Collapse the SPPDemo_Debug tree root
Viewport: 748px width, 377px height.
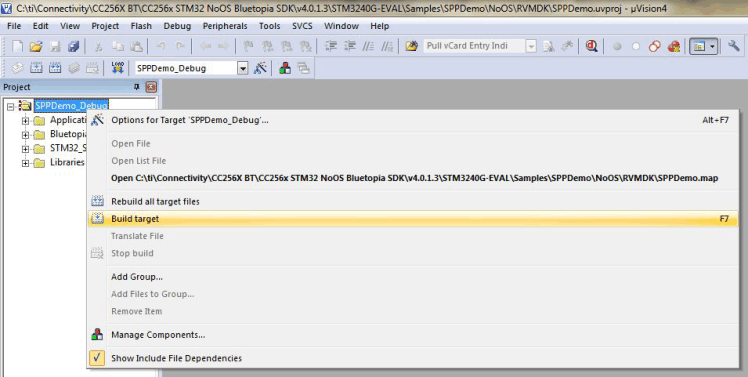10,106
